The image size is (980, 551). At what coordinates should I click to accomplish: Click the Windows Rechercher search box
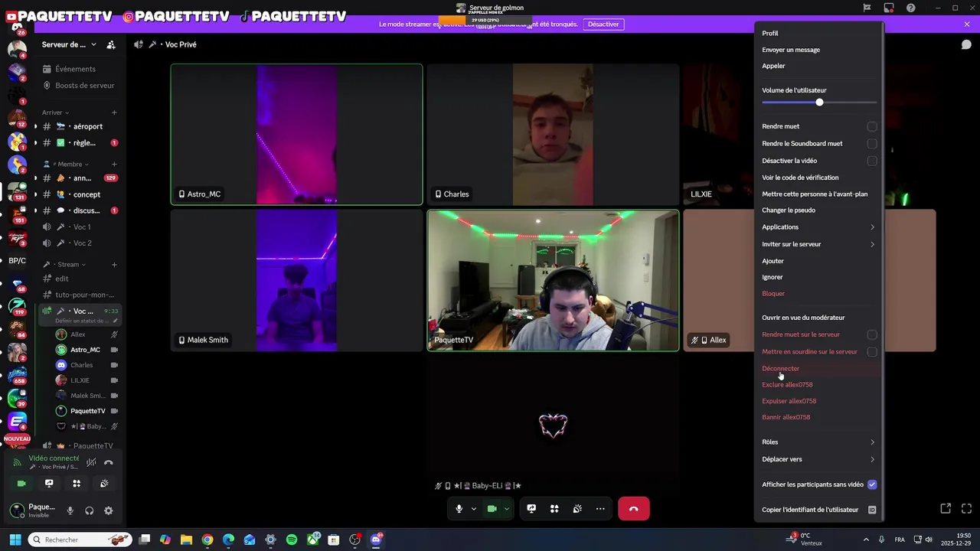click(x=80, y=540)
